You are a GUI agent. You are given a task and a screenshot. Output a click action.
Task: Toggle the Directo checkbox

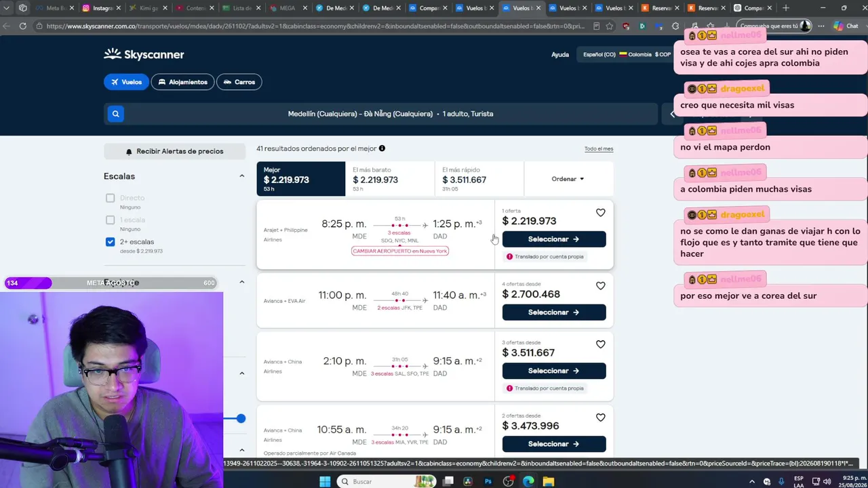(110, 198)
